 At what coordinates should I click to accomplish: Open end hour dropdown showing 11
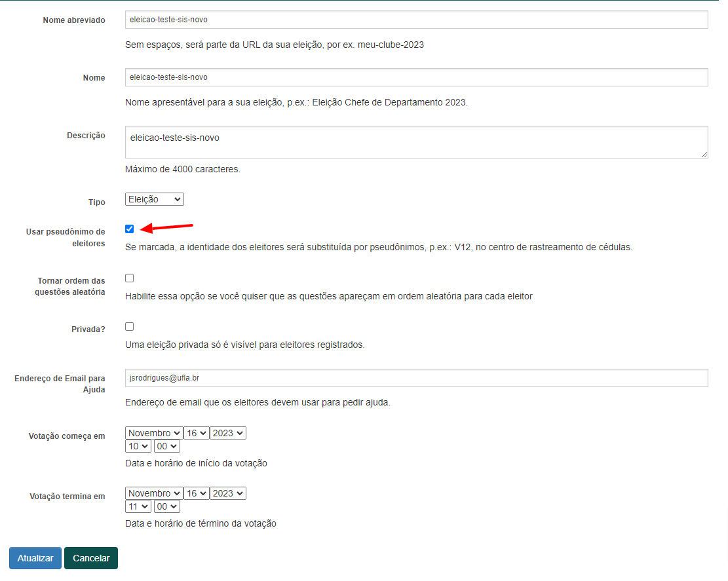tap(138, 506)
